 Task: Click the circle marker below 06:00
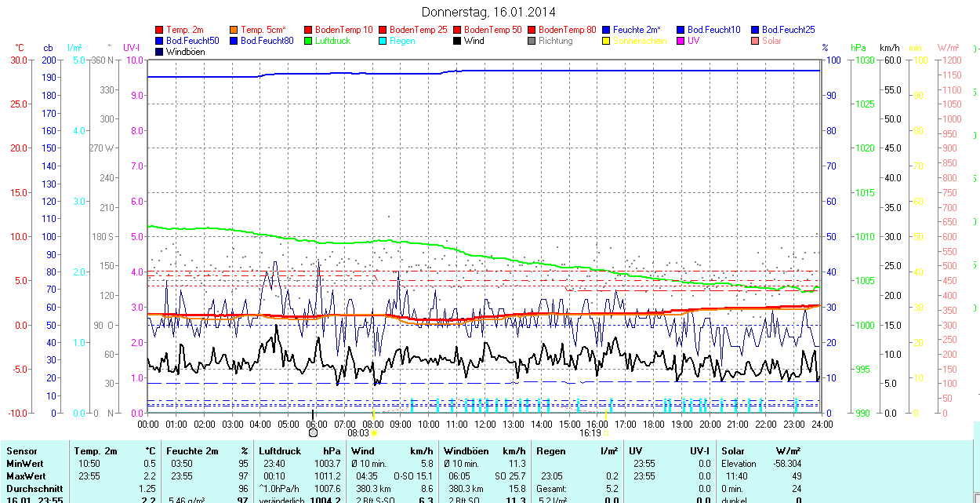313,432
